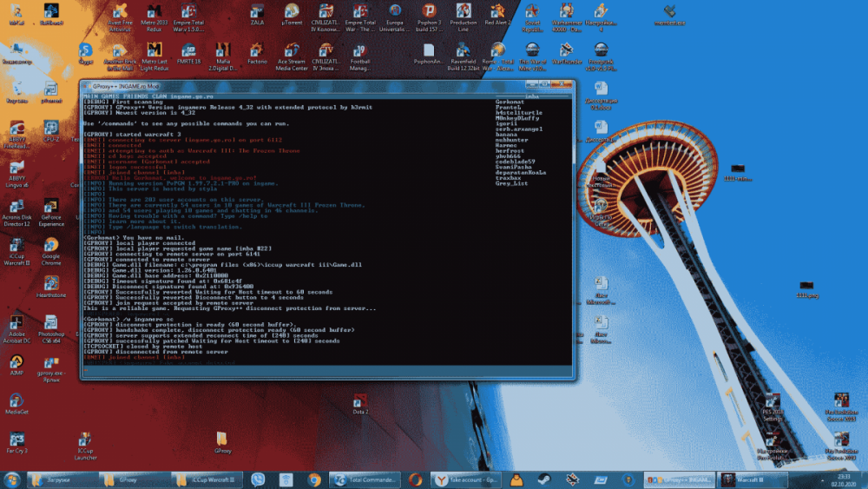Open the Загрузки folder taskbar button
The image size is (868, 489).
(x=59, y=479)
